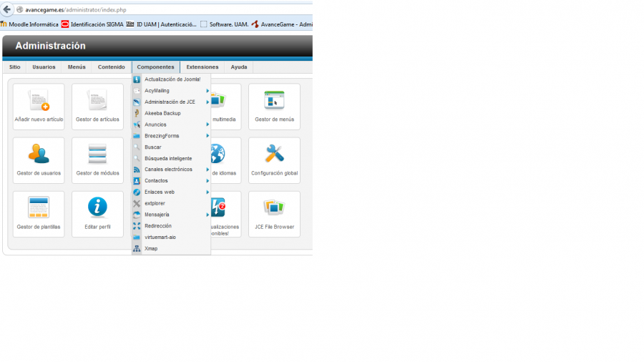644x362 pixels.
Task: Click Actualización de Joomla! menu icon
Action: click(x=137, y=79)
